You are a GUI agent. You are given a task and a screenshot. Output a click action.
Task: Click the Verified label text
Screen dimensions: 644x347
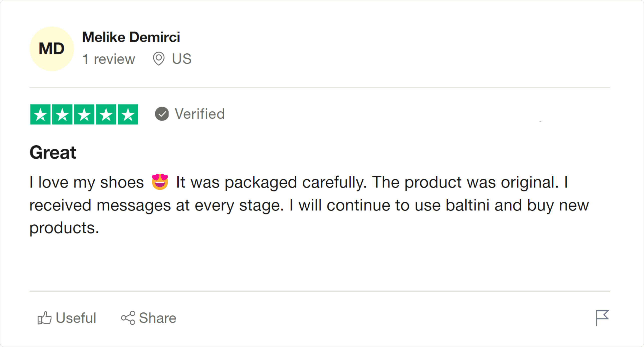[200, 114]
